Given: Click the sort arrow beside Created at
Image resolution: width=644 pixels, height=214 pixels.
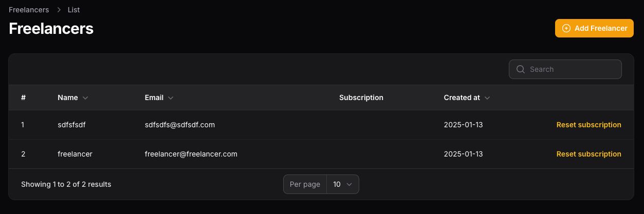Looking at the screenshot, I should [x=487, y=98].
